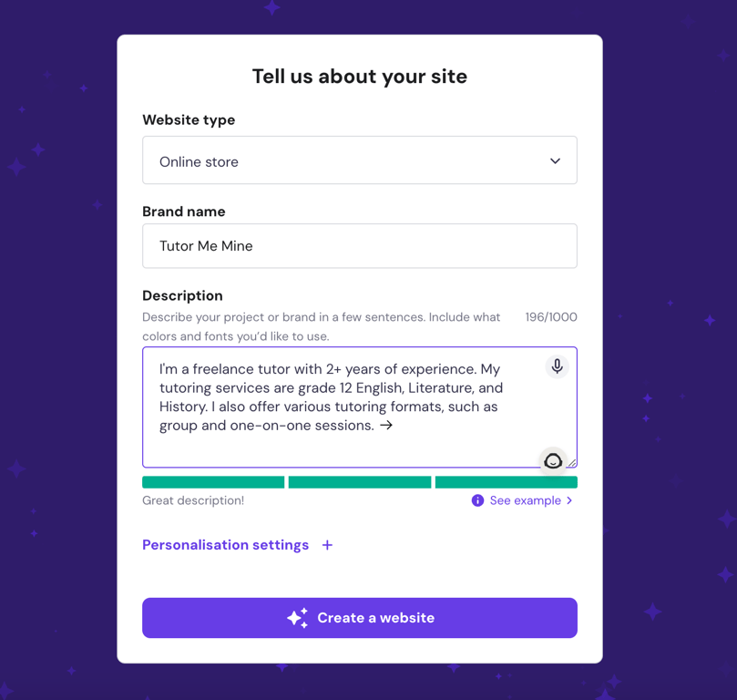This screenshot has height=700, width=737.
Task: Click the sparkle icon on Create a website
Action: (x=295, y=618)
